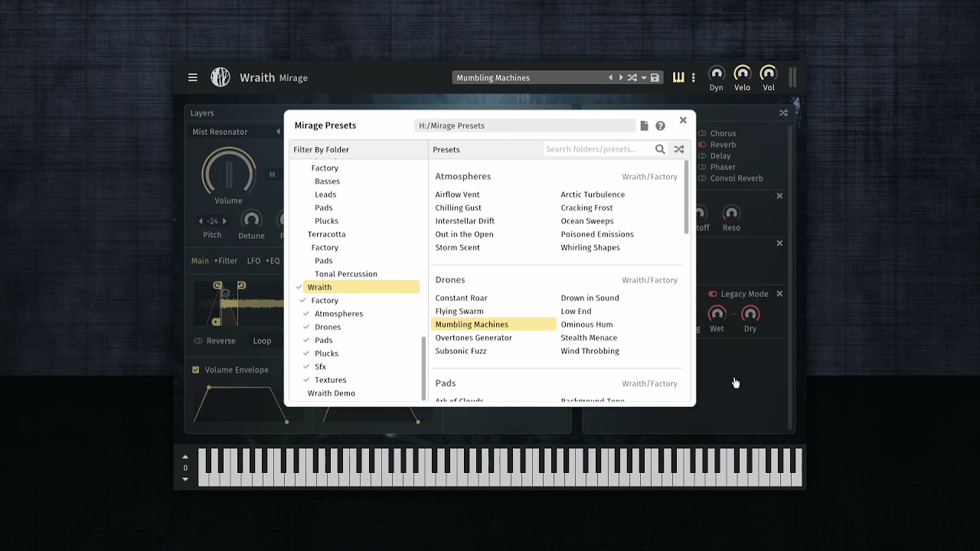Viewport: 980px width, 551px height.
Task: Click the Wraith logo icon
Action: coord(220,77)
